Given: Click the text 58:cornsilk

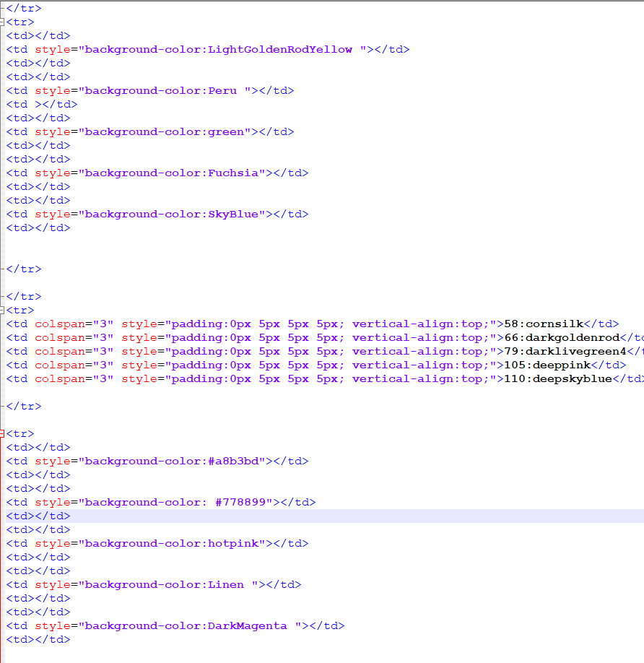Looking at the screenshot, I should click(544, 324).
